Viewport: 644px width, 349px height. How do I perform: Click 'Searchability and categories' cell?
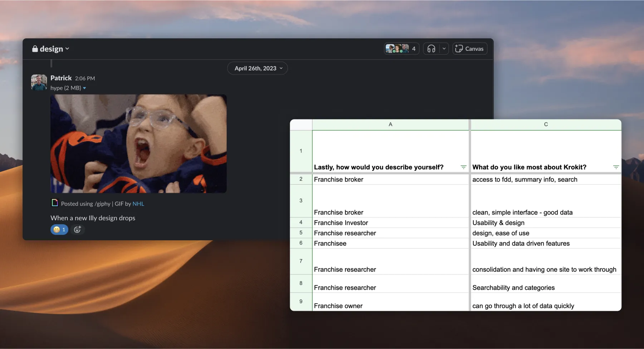[546, 284]
